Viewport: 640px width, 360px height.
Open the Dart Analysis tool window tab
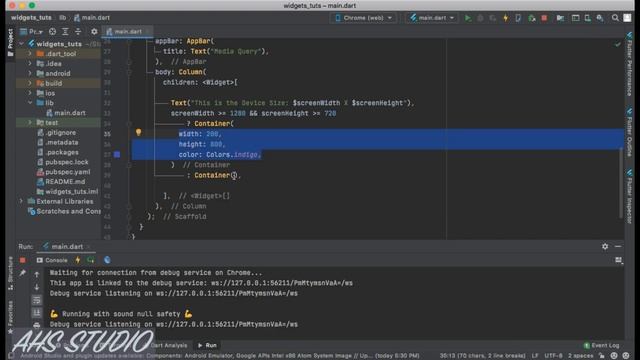click(x=169, y=345)
